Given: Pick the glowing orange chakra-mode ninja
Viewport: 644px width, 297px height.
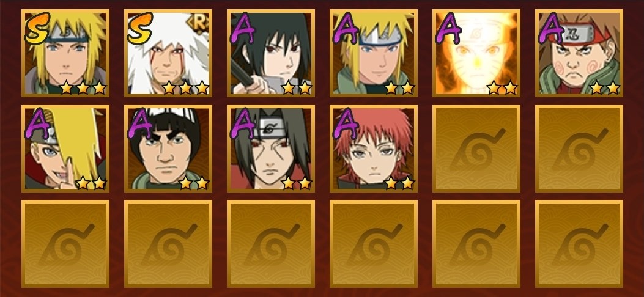Looking at the screenshot, I should coord(476,53).
